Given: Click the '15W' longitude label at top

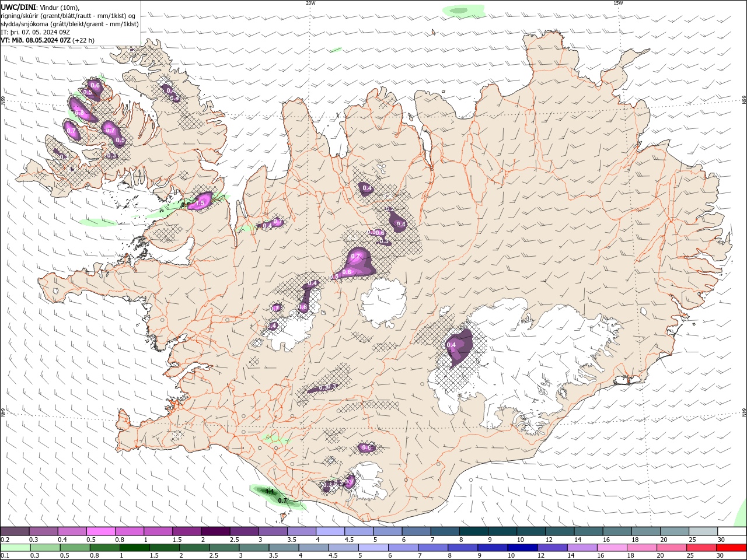Looking at the screenshot, I should click(618, 3).
